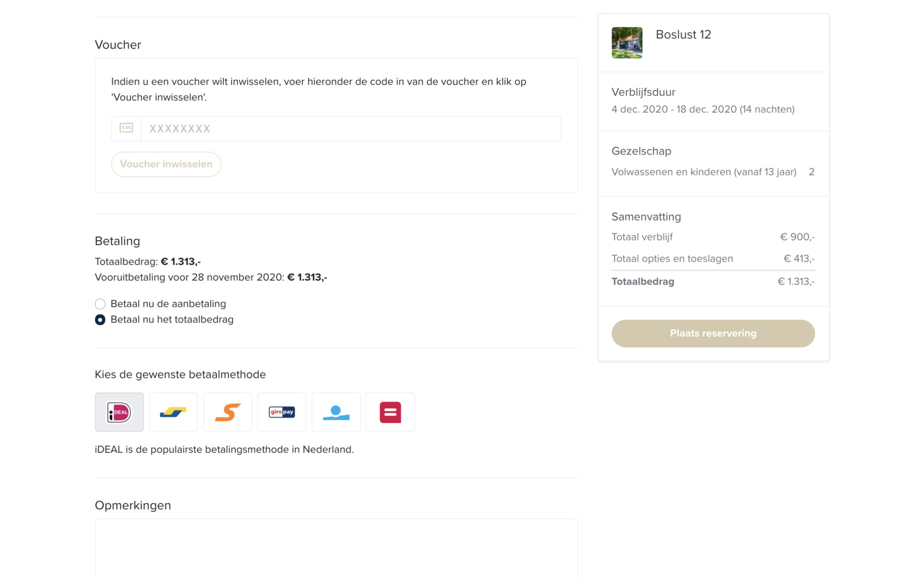Viewport: 924px width, 578px height.
Task: Open the Boslust 12 cottage thumbnail
Action: coord(627,43)
